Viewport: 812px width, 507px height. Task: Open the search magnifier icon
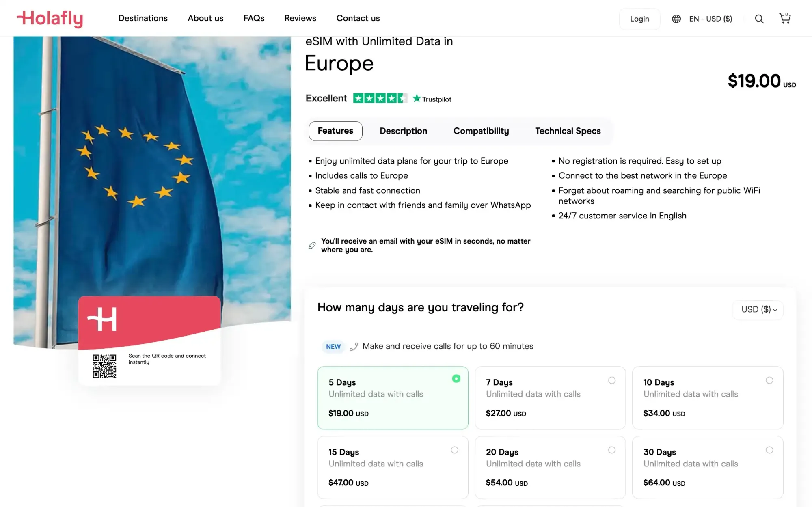[759, 19]
